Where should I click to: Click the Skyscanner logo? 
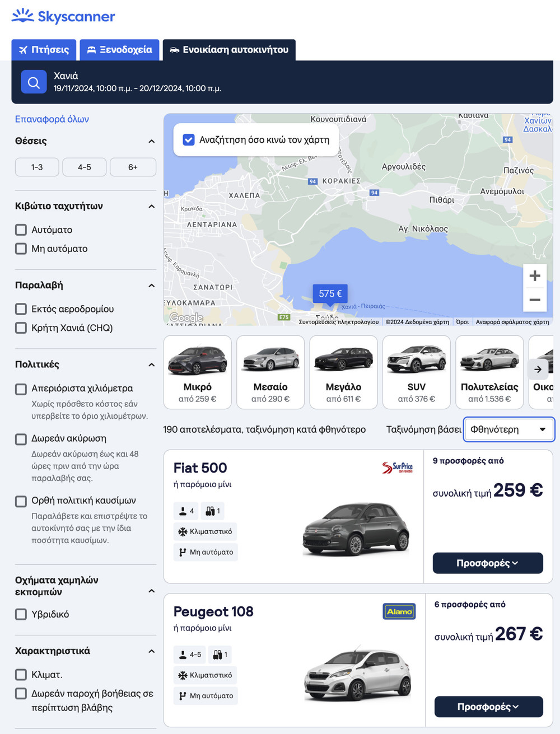click(63, 16)
